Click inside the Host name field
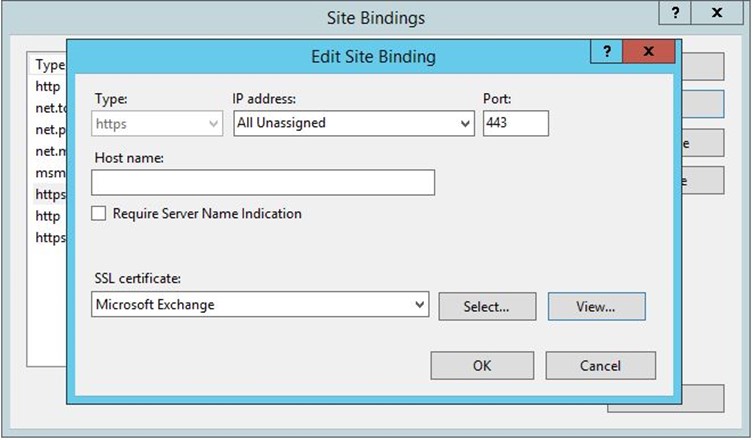The width and height of the screenshot is (753, 440). pyautogui.click(x=263, y=182)
